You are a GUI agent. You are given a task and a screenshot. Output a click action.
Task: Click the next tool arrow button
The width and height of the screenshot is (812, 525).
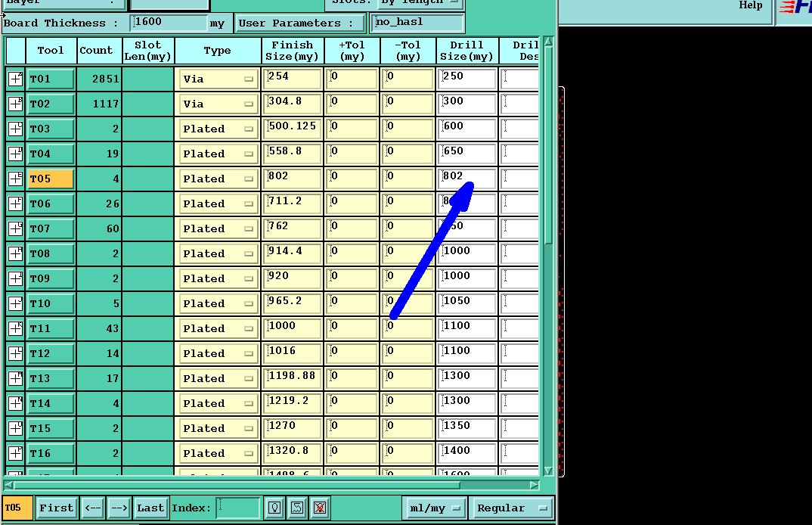pyautogui.click(x=119, y=508)
